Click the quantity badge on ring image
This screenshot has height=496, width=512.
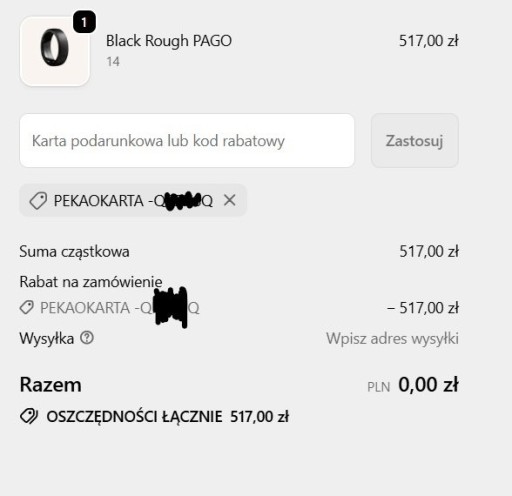(x=84, y=22)
